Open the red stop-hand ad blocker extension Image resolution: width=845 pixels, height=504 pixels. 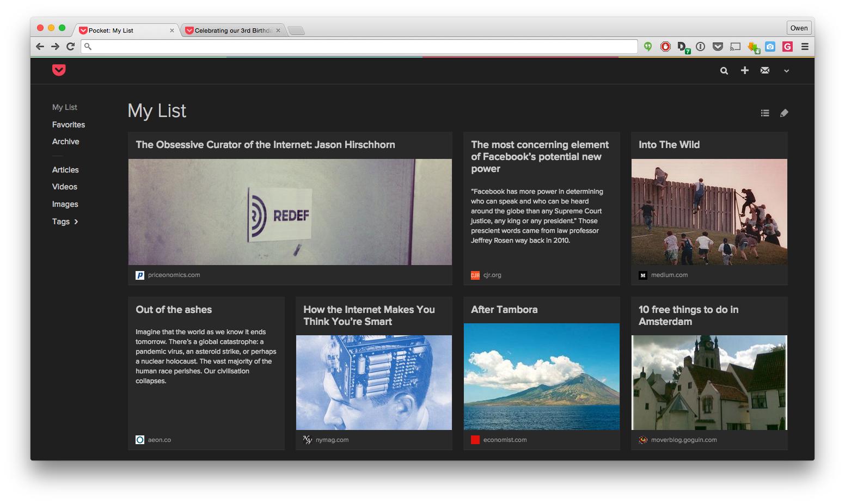click(x=665, y=47)
